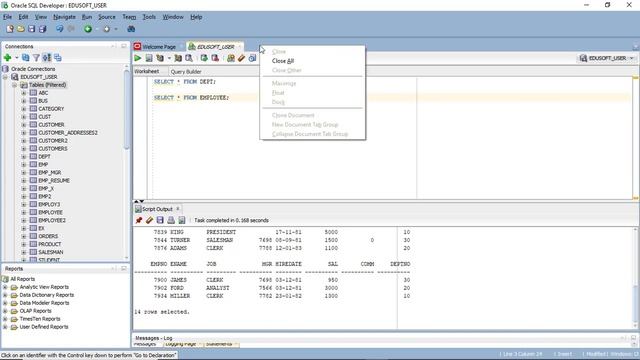Open the Explain Plan dropdown arrow
This screenshot has width=640, height=360.
(x=169, y=58)
